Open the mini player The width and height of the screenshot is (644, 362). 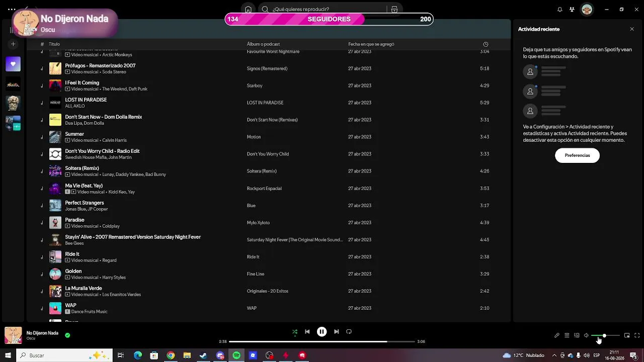pyautogui.click(x=627, y=335)
